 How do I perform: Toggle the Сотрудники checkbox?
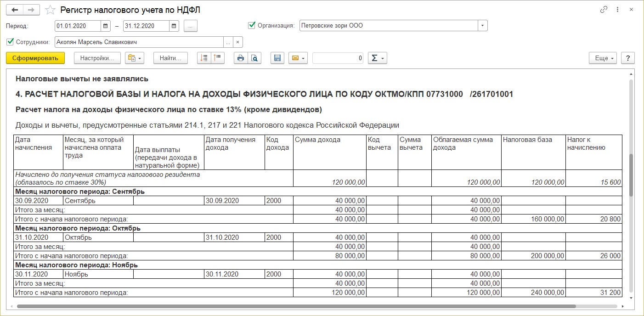point(10,42)
